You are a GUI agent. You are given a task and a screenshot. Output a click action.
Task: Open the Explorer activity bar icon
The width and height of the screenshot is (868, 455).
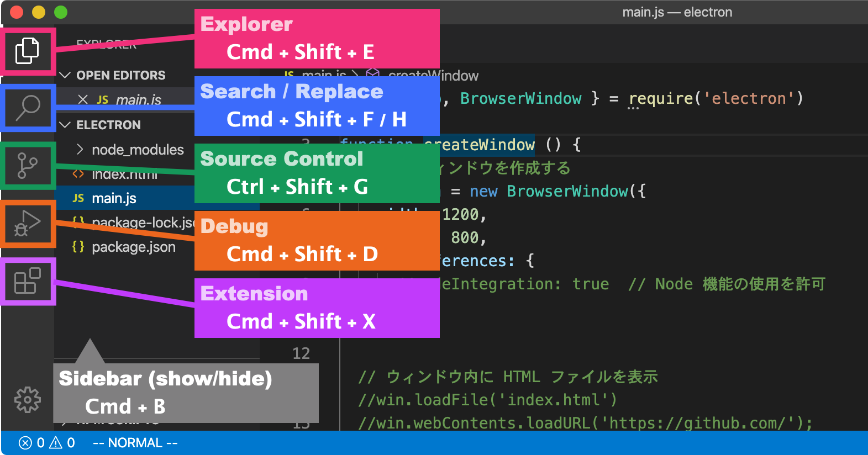click(27, 51)
